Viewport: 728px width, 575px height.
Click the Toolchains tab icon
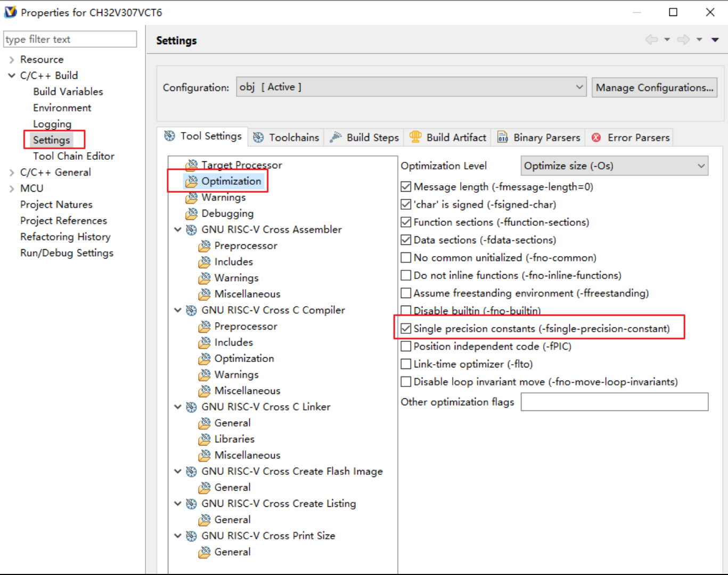(258, 137)
